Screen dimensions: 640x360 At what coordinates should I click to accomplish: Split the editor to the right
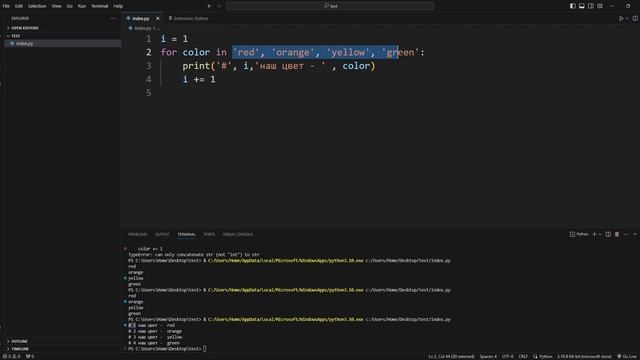click(635, 18)
